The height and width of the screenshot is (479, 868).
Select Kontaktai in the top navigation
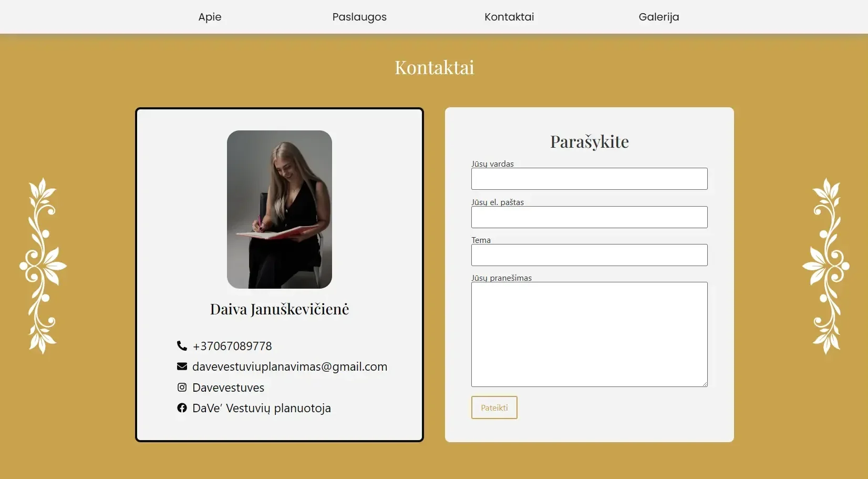(509, 17)
